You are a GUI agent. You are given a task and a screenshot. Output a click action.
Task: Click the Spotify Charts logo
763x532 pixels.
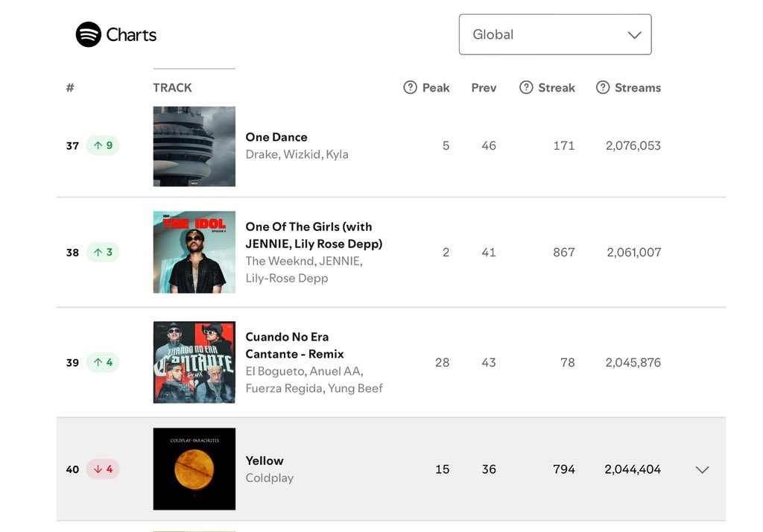pyautogui.click(x=115, y=35)
